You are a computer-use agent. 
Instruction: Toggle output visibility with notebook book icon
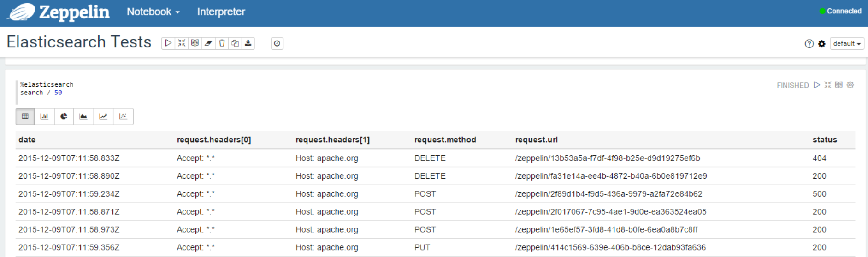pyautogui.click(x=195, y=43)
